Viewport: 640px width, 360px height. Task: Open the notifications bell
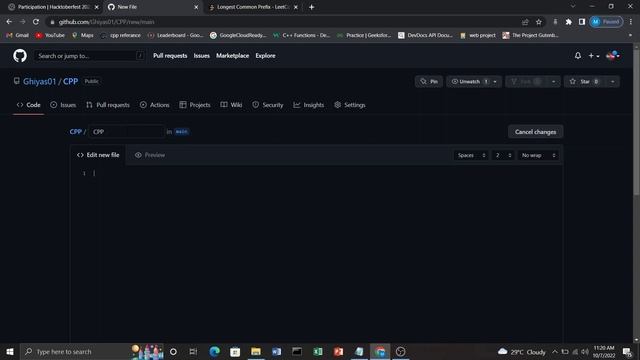pyautogui.click(x=578, y=56)
